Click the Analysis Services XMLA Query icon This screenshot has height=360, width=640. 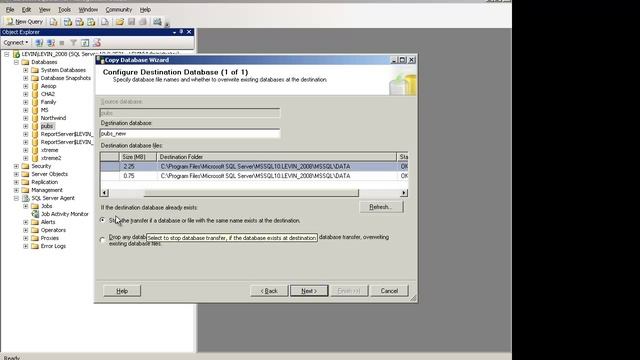[x=91, y=22]
